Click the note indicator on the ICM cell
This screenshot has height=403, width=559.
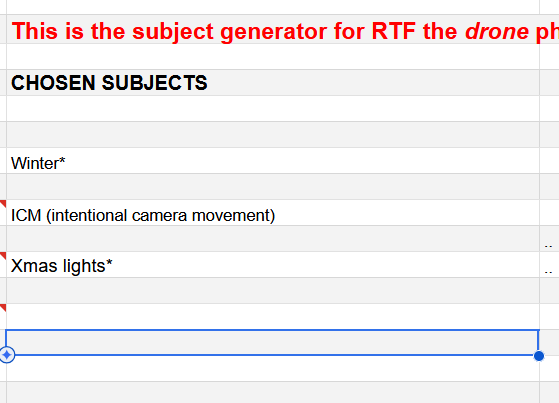pos(3,204)
